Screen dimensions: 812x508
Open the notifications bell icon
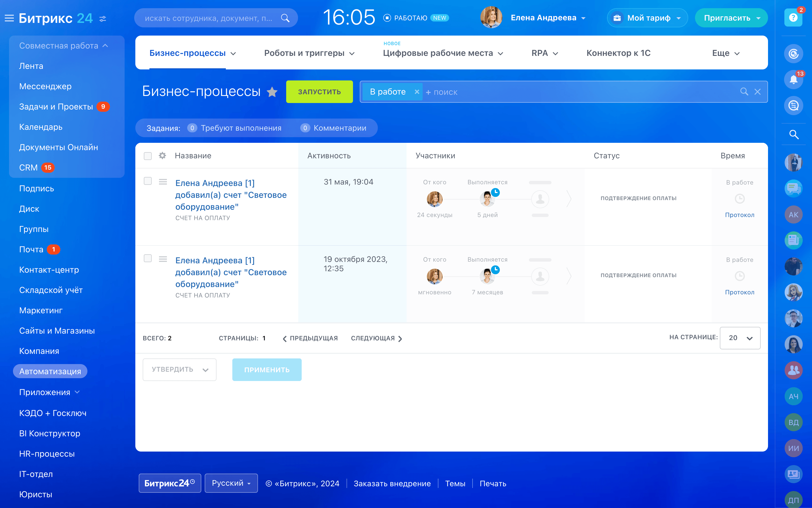pos(793,80)
